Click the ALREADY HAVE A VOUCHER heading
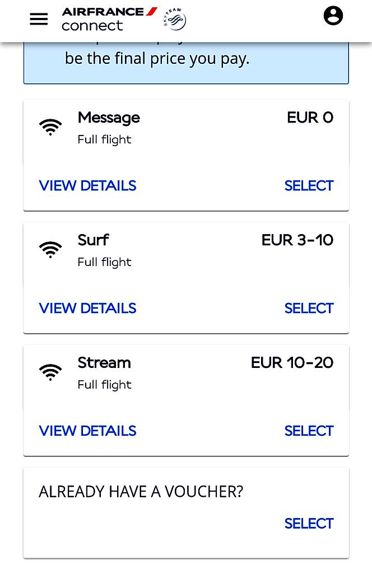 [141, 491]
